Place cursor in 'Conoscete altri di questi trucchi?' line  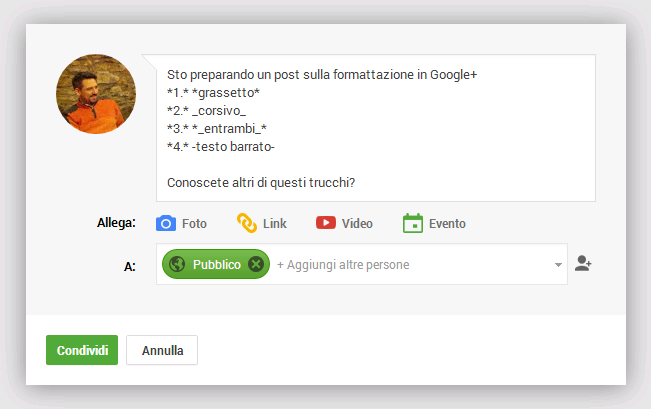(262, 183)
